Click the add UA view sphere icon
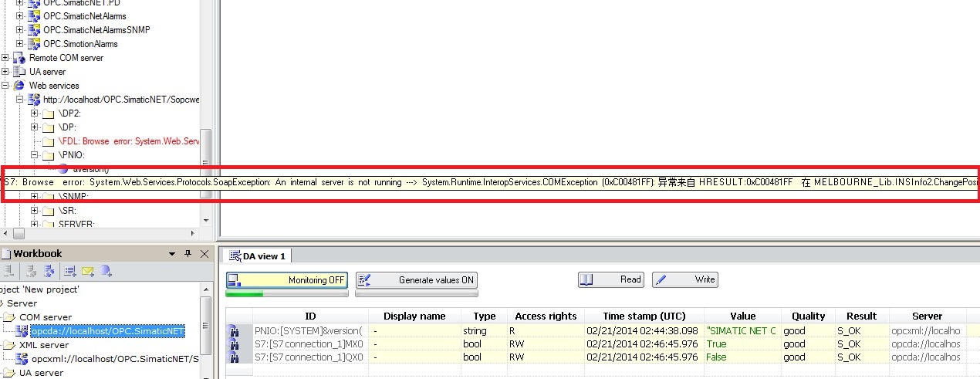Viewport: 980px width, 379px height. coord(106,271)
